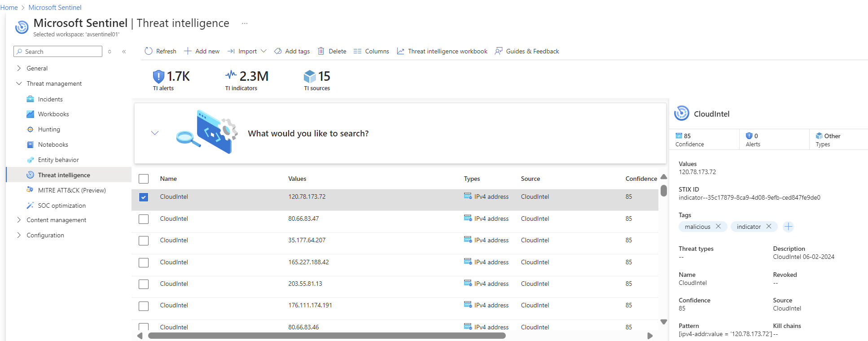Screen dimensions: 868x341
Task: Click the Incidents briefcase icon
Action: pos(30,99)
